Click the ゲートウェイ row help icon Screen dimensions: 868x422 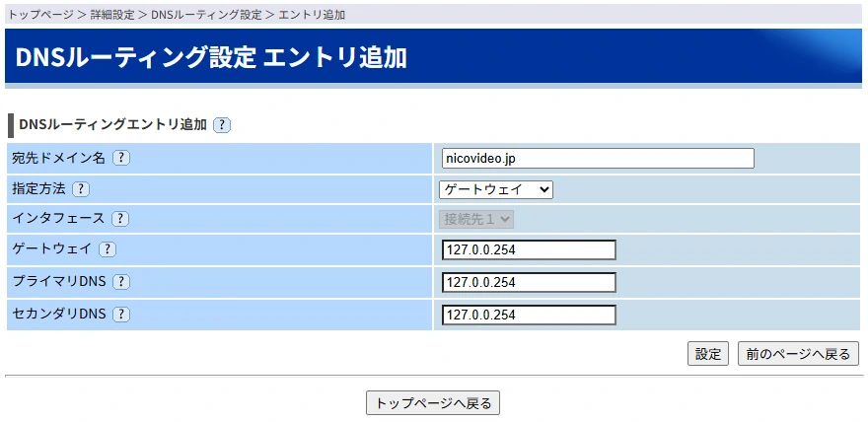(x=108, y=250)
